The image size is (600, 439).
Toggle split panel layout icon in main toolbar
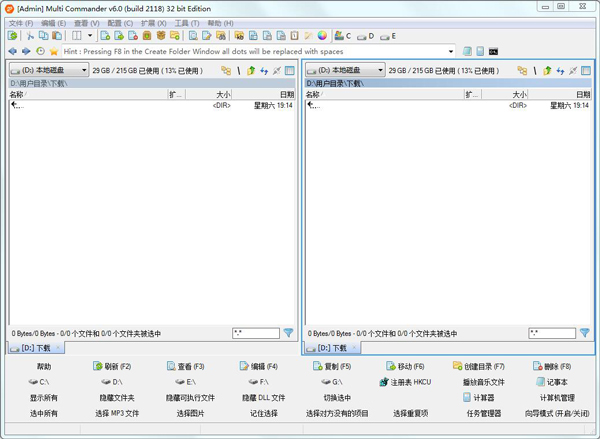coord(77,36)
